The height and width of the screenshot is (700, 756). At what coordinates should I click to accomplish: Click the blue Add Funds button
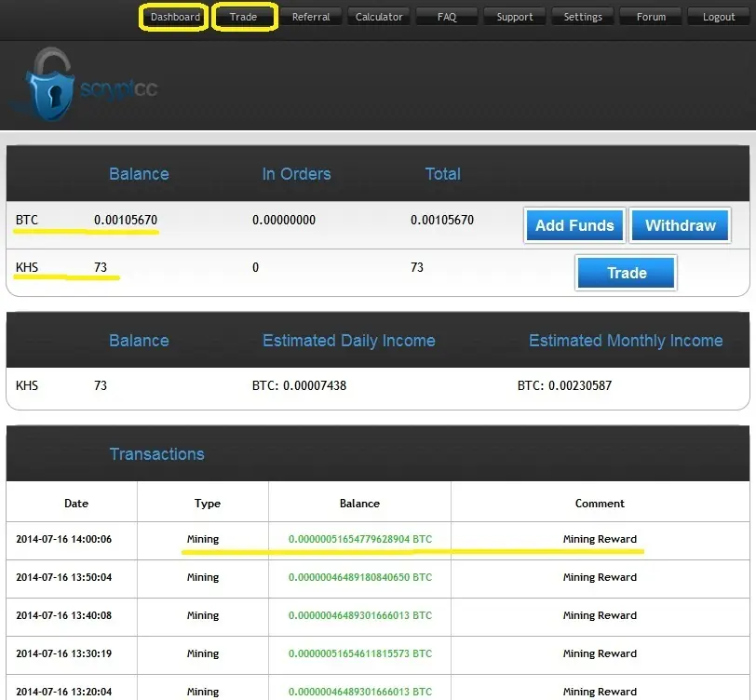(x=574, y=225)
